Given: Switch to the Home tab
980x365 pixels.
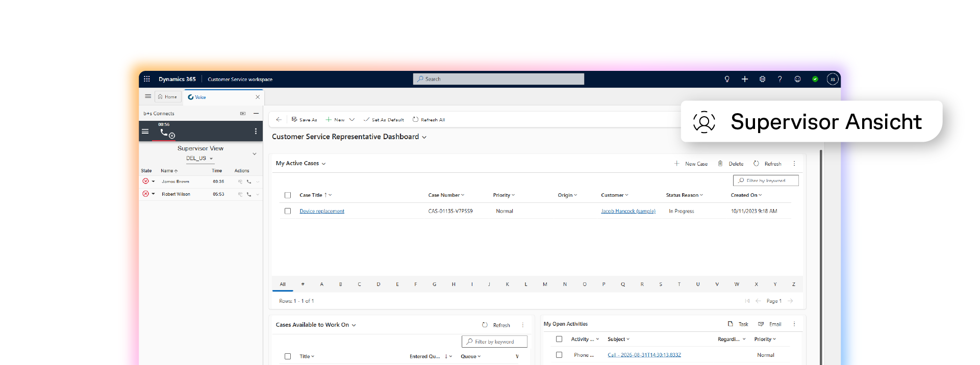Looking at the screenshot, I should pos(168,97).
